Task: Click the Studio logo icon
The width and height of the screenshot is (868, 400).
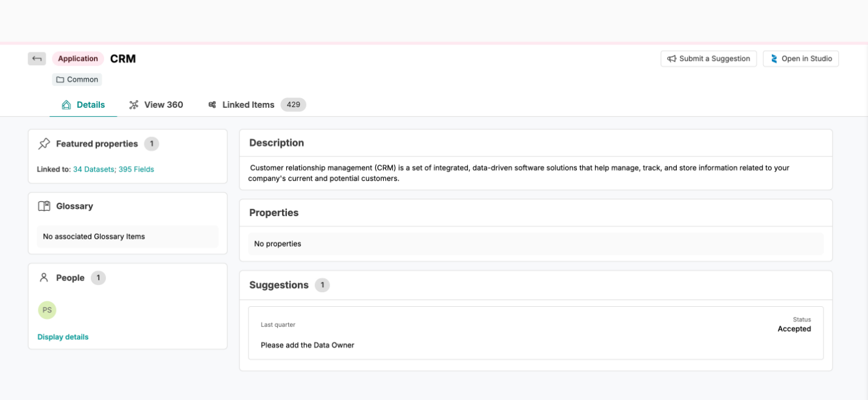Action: pos(774,59)
